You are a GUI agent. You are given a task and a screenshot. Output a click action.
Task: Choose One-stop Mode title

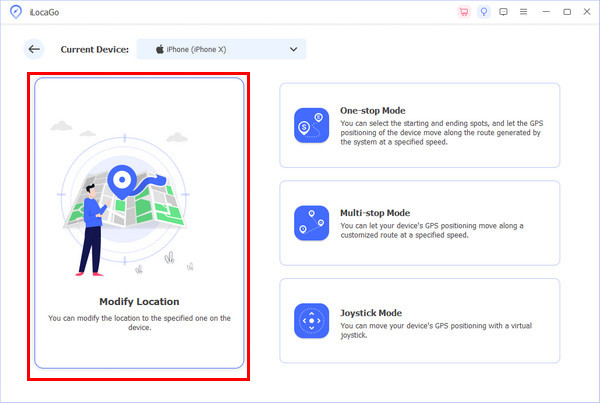[373, 110]
